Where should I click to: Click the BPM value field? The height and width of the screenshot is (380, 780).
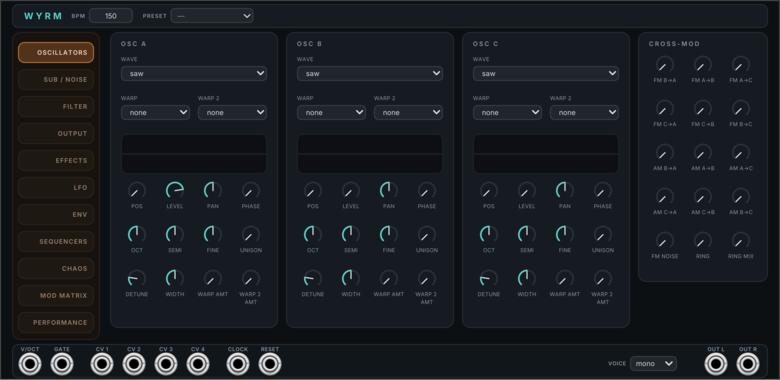pos(111,16)
